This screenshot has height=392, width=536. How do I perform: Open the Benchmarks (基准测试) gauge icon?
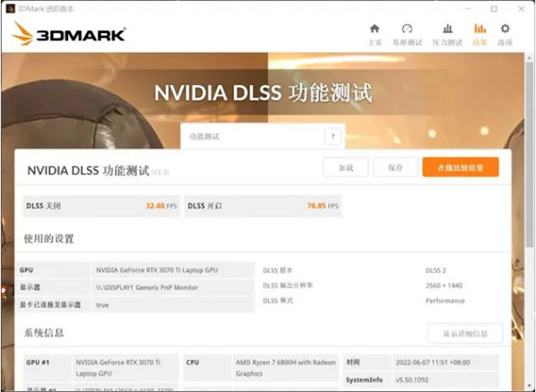[407, 29]
